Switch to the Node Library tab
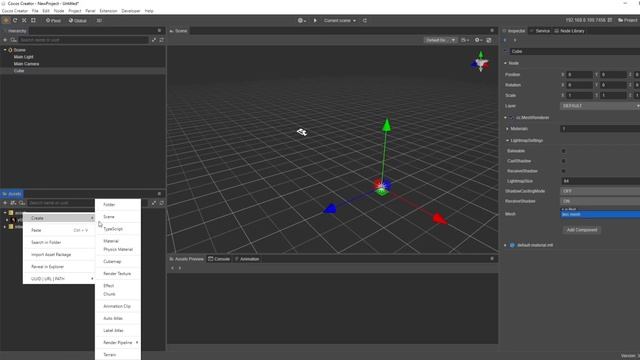Screen dimensions: 640x360 (569, 31)
